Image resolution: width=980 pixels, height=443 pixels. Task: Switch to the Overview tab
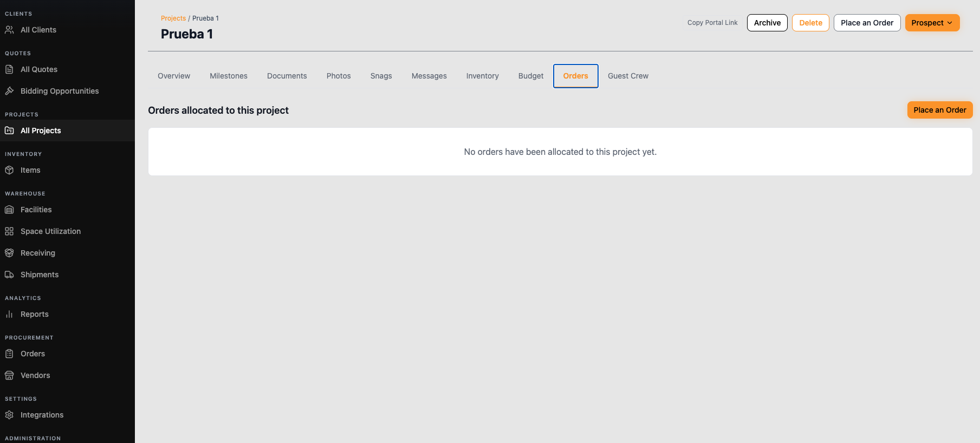[x=174, y=76]
